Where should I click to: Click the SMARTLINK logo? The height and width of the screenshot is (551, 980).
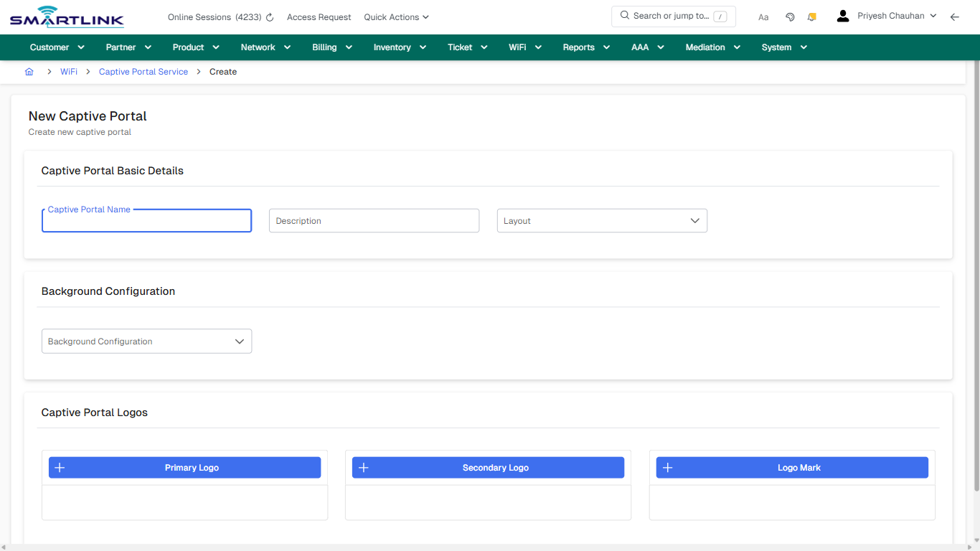point(66,17)
